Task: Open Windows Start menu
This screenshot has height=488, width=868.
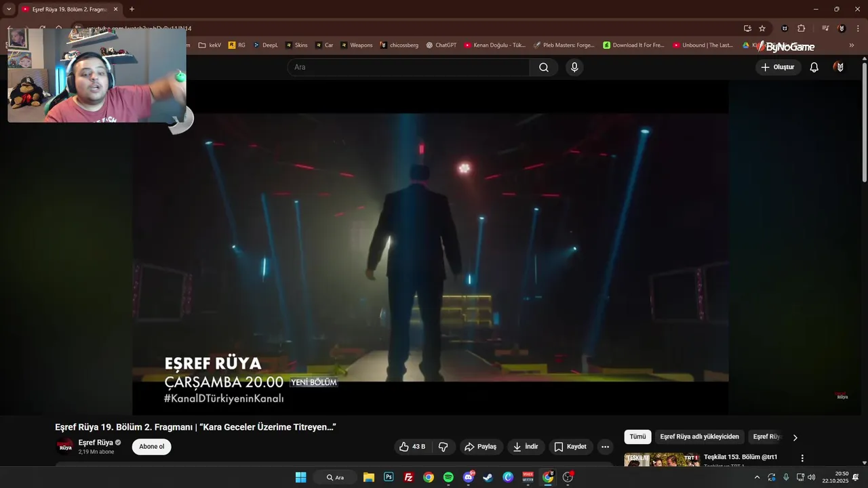Action: [x=301, y=477]
